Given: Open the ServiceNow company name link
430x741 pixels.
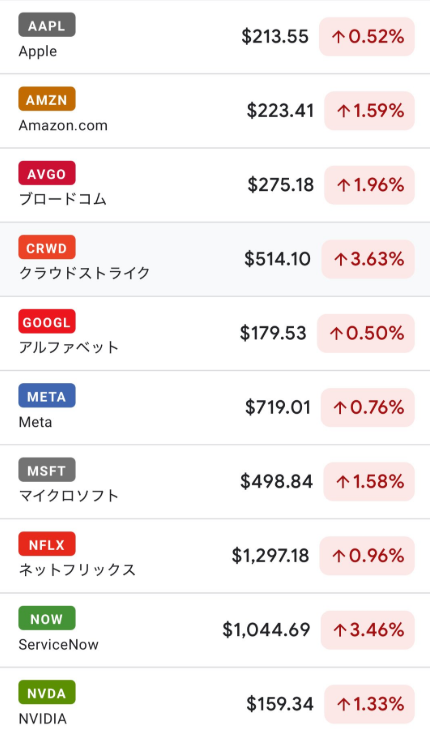Looking at the screenshot, I should [59, 645].
